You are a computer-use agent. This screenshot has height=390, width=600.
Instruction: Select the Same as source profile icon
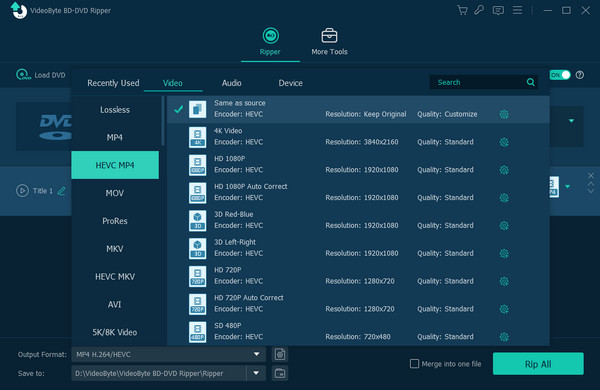pyautogui.click(x=197, y=109)
